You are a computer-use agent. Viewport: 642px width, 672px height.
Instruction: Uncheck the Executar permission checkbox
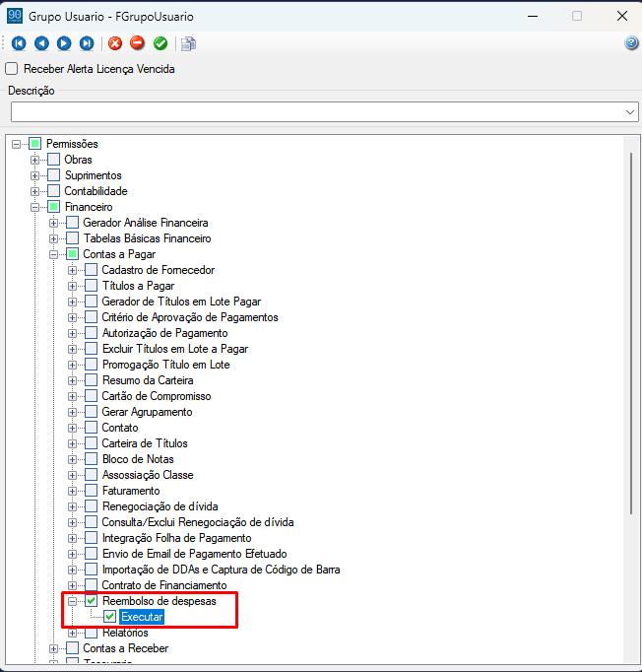click(109, 617)
